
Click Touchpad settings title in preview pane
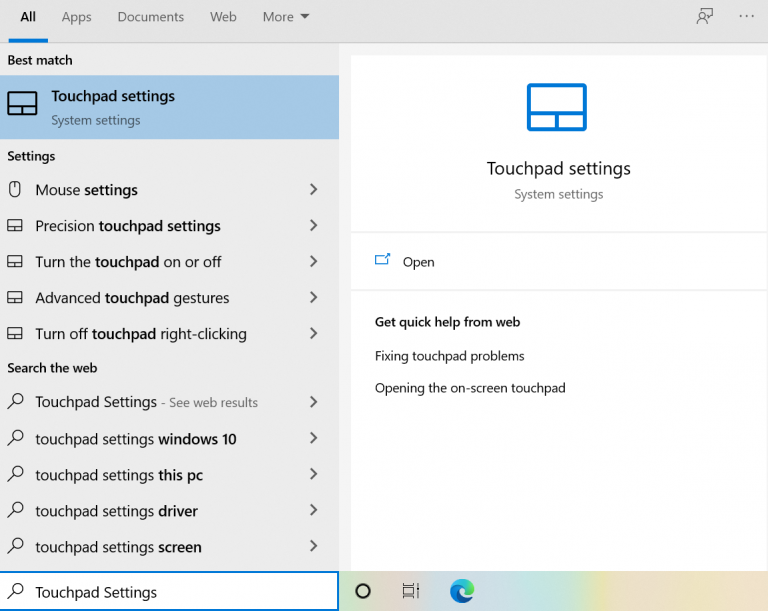[x=558, y=169]
